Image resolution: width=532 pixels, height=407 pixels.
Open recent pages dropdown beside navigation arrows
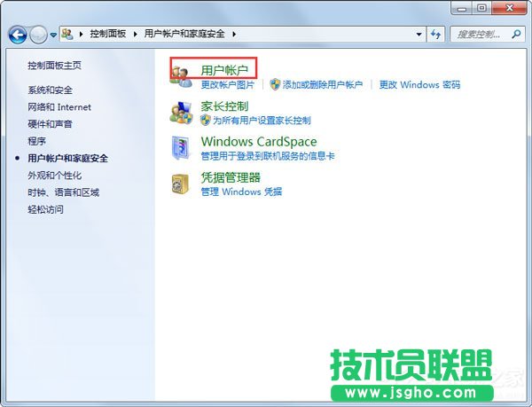(x=53, y=35)
